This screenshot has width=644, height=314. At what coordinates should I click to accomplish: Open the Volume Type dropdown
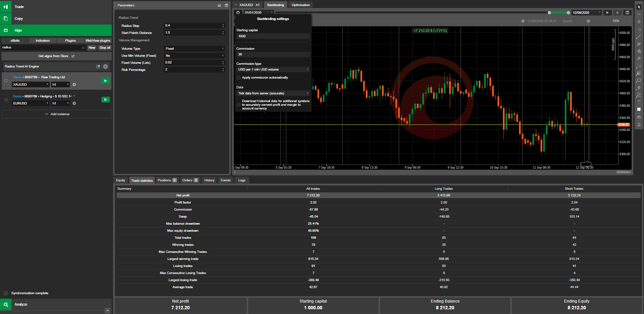tap(194, 49)
